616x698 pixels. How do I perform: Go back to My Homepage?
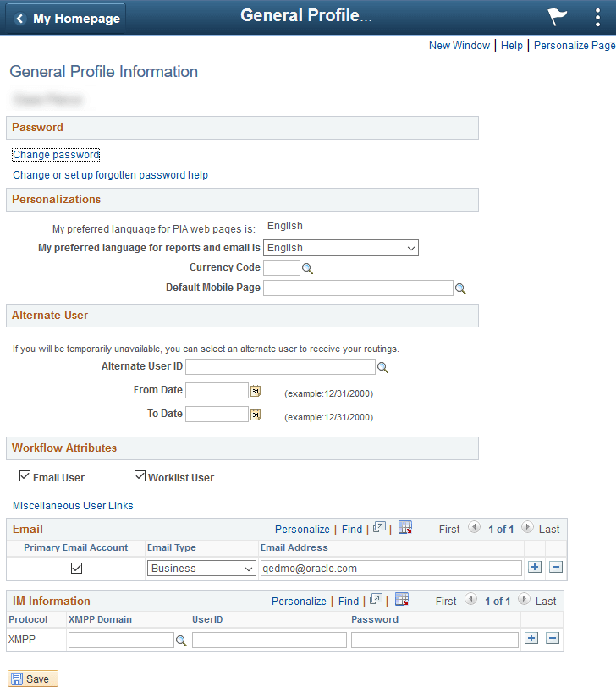[x=64, y=17]
